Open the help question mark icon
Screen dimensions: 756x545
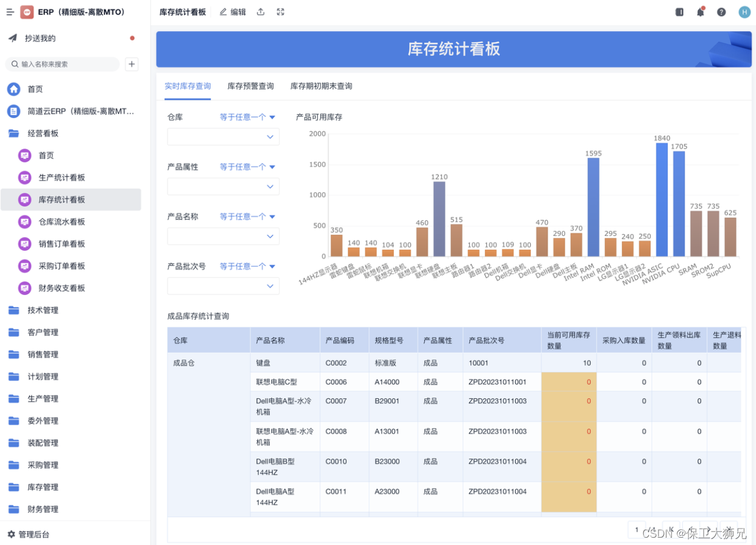[x=721, y=12]
